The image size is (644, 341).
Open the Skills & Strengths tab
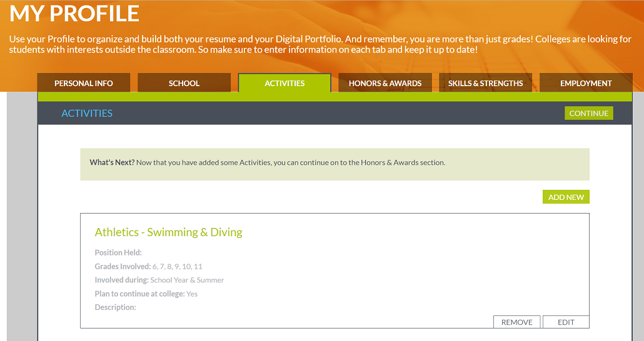[485, 83]
